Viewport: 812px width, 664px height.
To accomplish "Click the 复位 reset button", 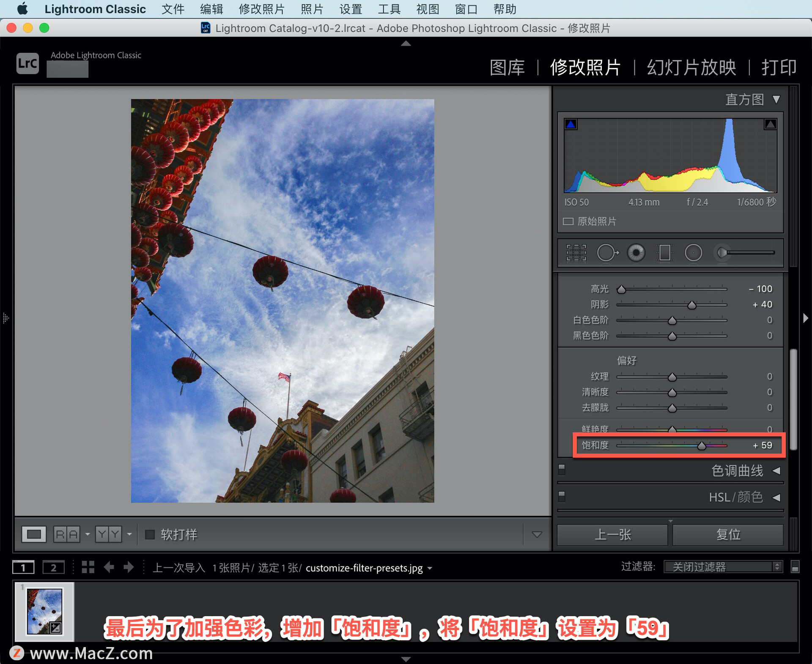I will pos(728,535).
